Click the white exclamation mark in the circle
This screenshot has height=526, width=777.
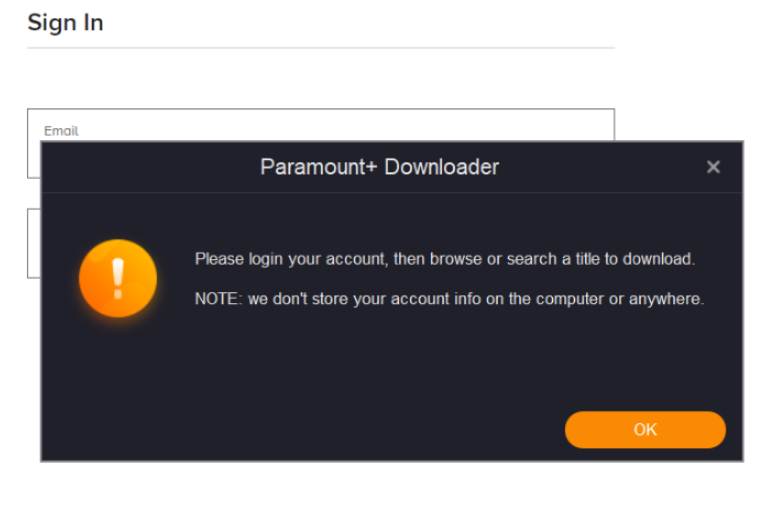[118, 278]
